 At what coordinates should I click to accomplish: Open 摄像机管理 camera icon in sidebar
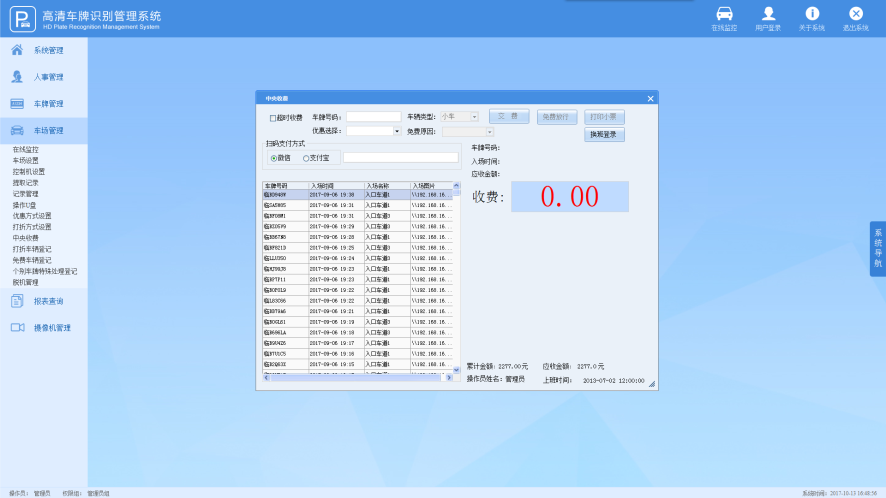click(x=17, y=328)
